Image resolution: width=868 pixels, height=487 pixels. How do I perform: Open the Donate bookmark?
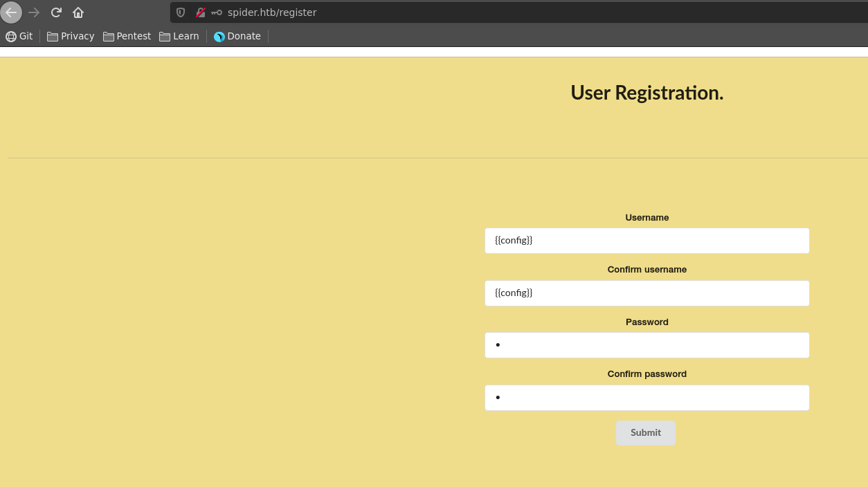click(237, 36)
